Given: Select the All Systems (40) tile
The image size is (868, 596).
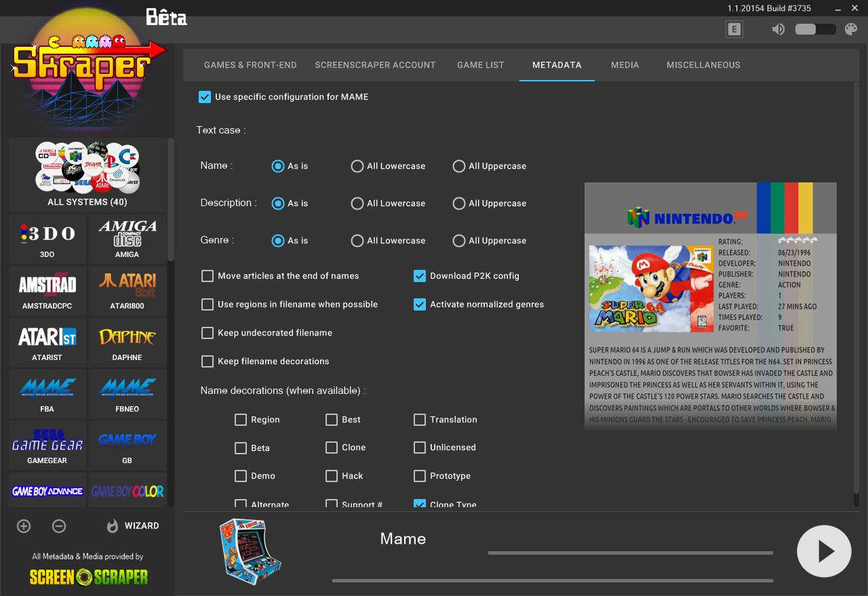Looking at the screenshot, I should coord(87,175).
